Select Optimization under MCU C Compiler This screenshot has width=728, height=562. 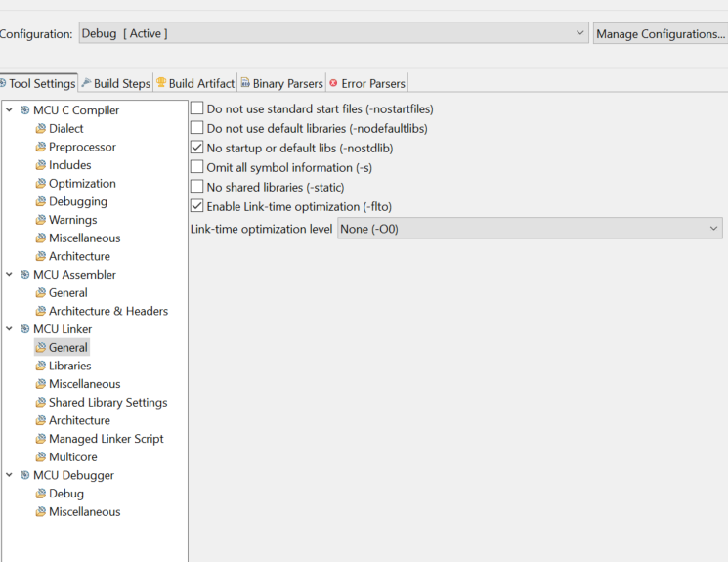(x=82, y=184)
